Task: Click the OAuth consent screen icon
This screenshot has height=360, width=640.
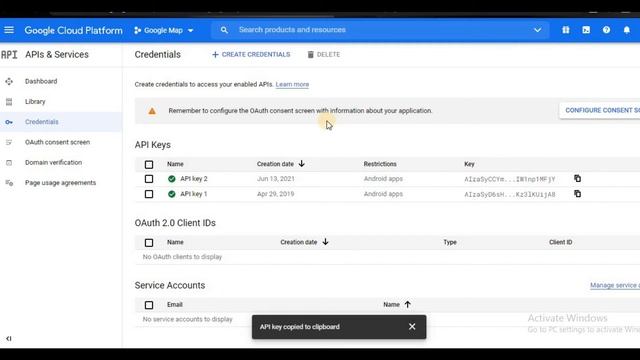Action: 9,142
